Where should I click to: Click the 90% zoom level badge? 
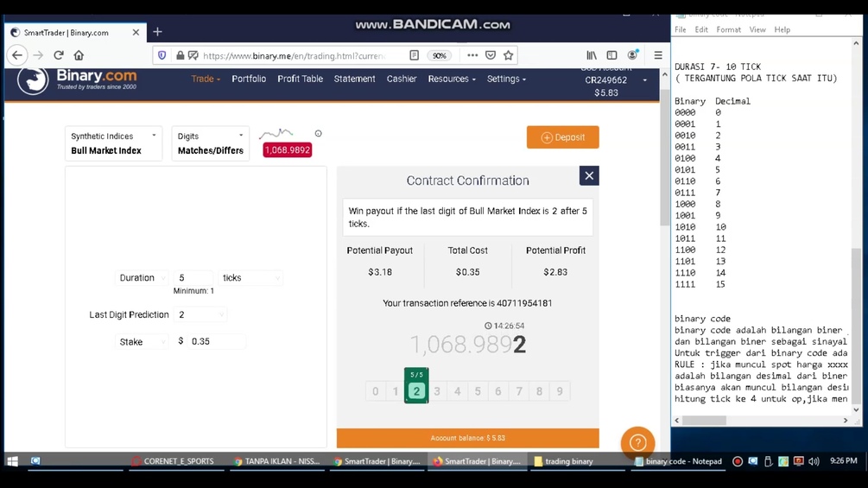[440, 55]
